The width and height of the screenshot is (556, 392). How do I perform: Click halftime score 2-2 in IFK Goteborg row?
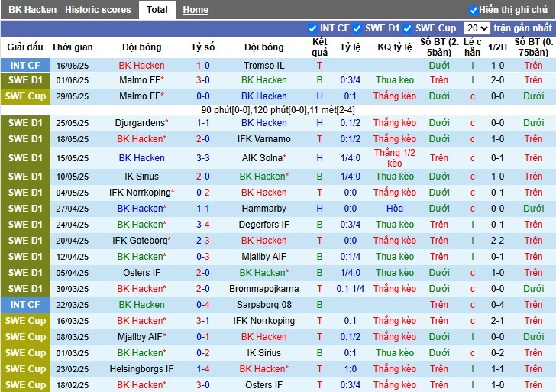coord(497,241)
